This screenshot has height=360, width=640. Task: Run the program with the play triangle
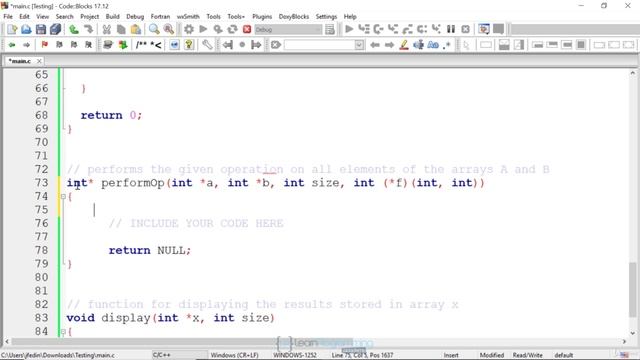coord(203,29)
